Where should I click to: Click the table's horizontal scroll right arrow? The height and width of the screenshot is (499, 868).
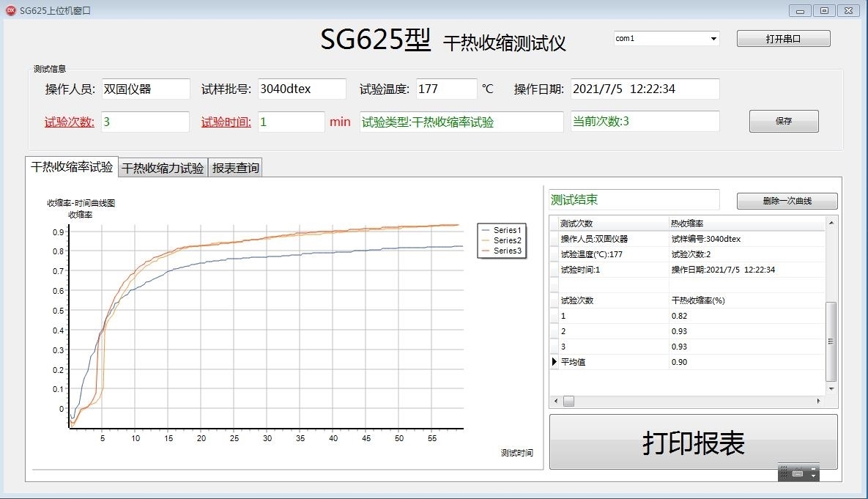pyautogui.click(x=819, y=402)
